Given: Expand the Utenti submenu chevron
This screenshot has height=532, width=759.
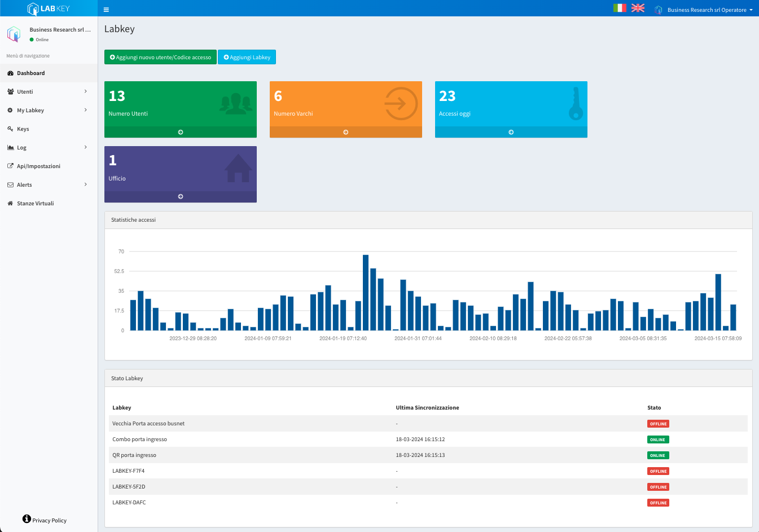Looking at the screenshot, I should (86, 91).
